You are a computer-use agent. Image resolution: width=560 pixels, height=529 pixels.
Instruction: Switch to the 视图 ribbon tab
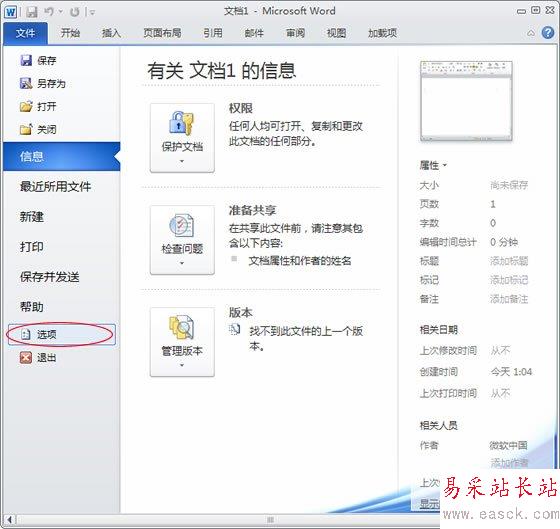coord(336,33)
